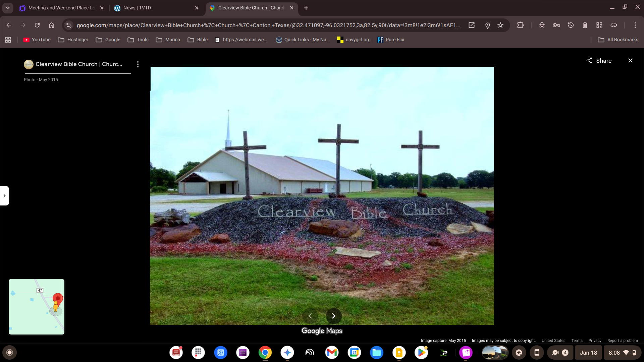The height and width of the screenshot is (362, 644).
Task: Expand the collapsed side panel arrow
Action: click(4, 195)
